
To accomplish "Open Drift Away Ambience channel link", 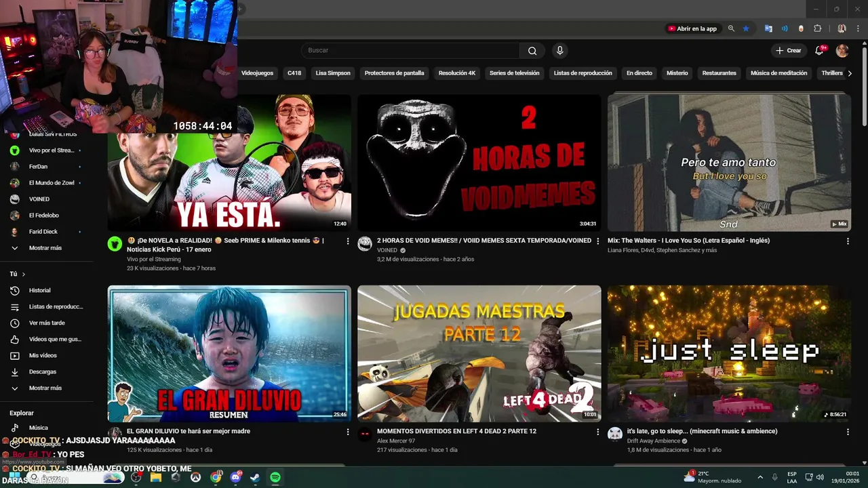I will [x=654, y=441].
